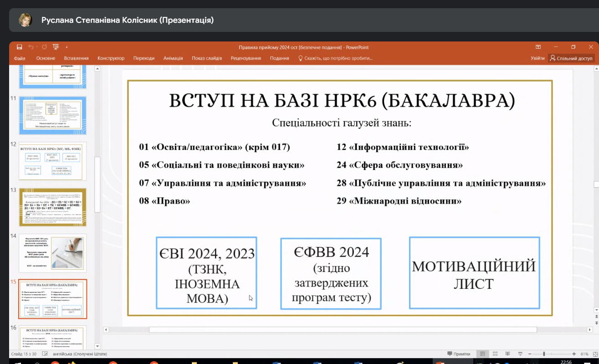The height and width of the screenshot is (364, 599).
Task: Click the 'Скажіть, що потрібно зробити' search field
Action: pos(336,58)
